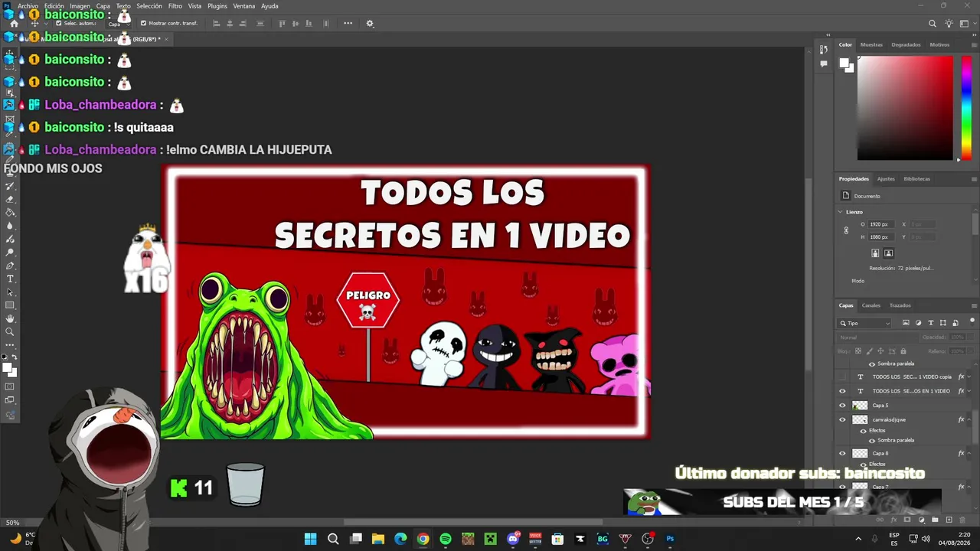Open the Filtro menu
980x551 pixels.
pyautogui.click(x=175, y=6)
